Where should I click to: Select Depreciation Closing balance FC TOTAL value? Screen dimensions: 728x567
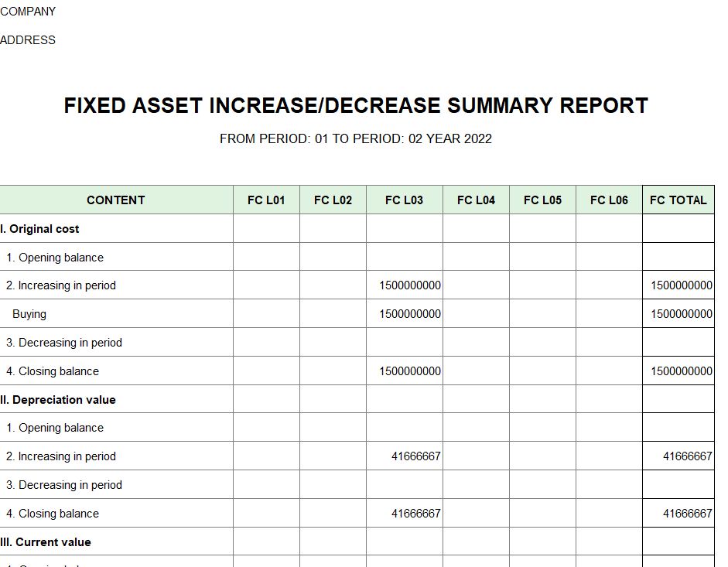point(687,514)
